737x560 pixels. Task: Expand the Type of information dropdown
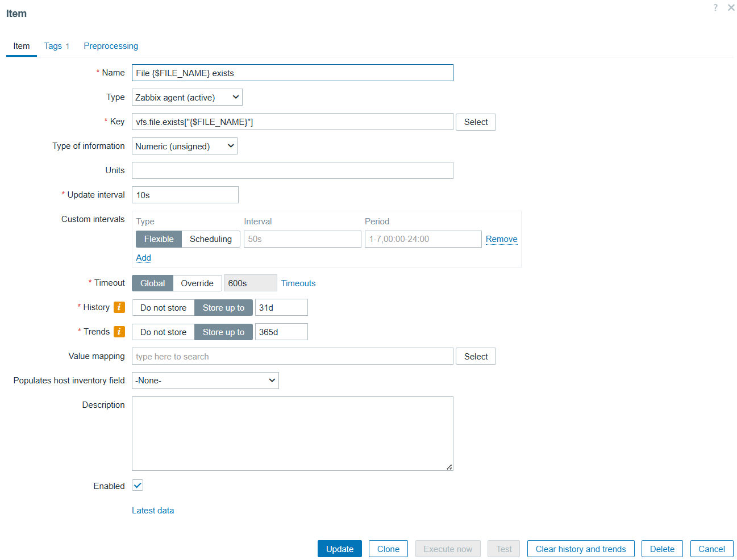(184, 147)
